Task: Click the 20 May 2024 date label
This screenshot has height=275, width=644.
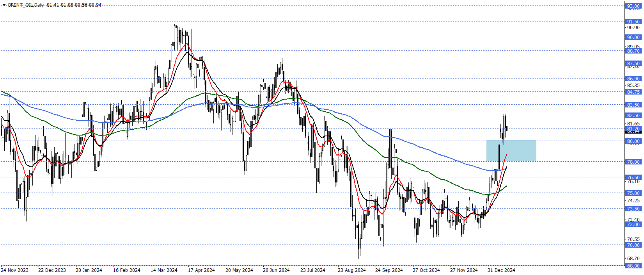Action: (239, 270)
